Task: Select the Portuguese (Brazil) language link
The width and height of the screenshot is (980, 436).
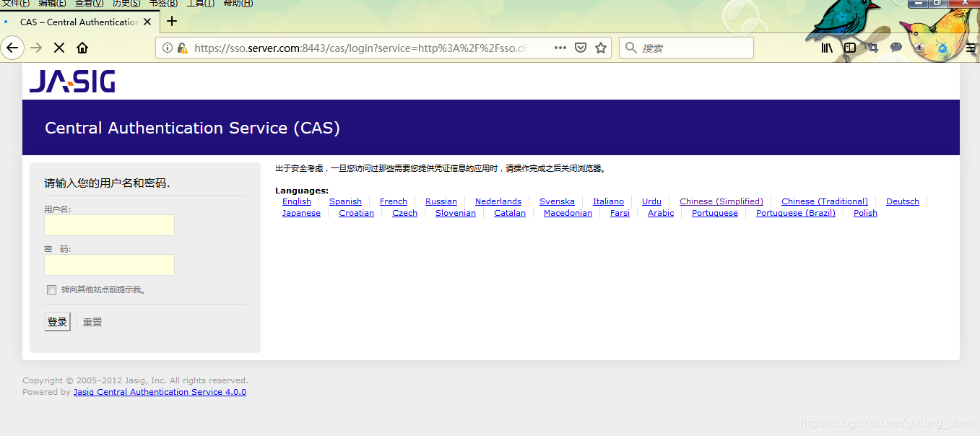Action: pyautogui.click(x=796, y=213)
